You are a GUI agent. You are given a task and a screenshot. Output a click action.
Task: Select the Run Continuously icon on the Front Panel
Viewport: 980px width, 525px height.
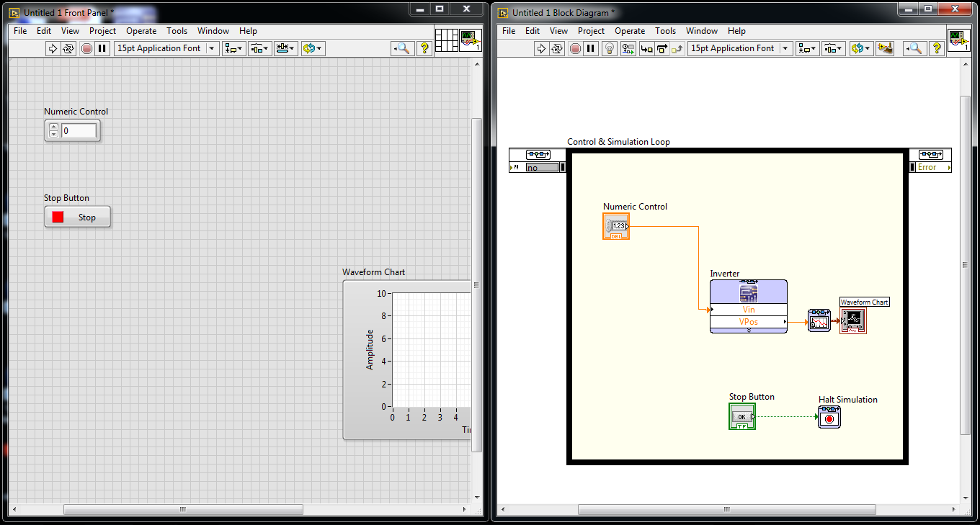click(x=69, y=48)
